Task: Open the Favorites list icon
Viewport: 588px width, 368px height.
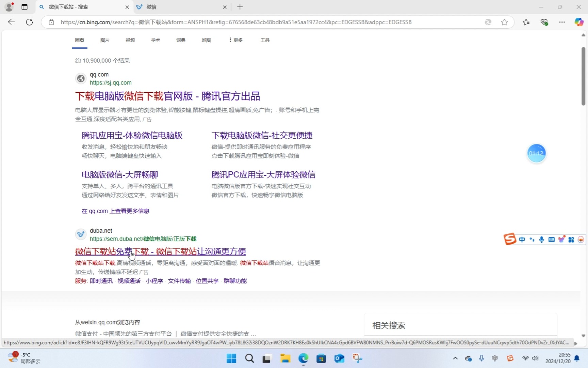Action: coord(526,22)
